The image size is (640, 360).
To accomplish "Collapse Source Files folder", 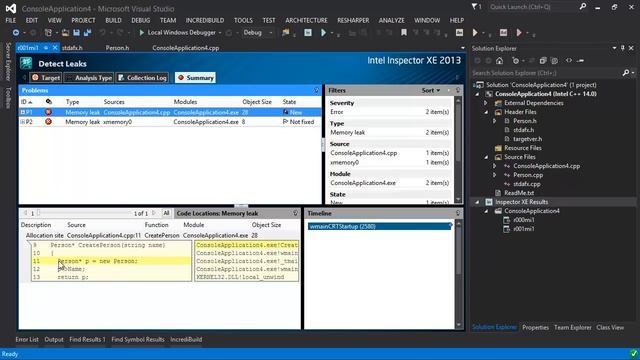I will pyautogui.click(x=486, y=157).
